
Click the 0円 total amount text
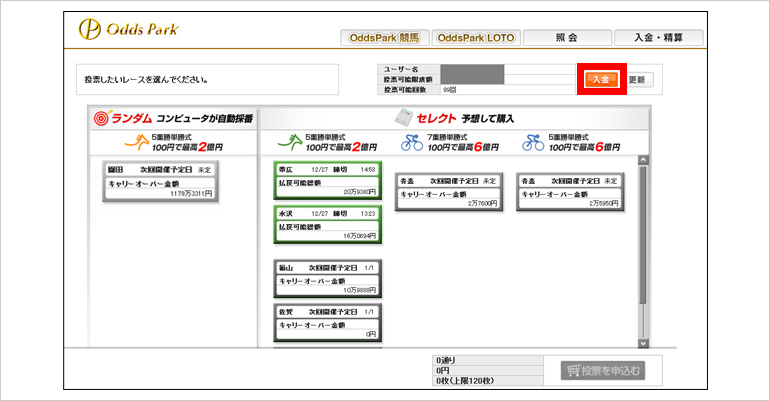442,371
